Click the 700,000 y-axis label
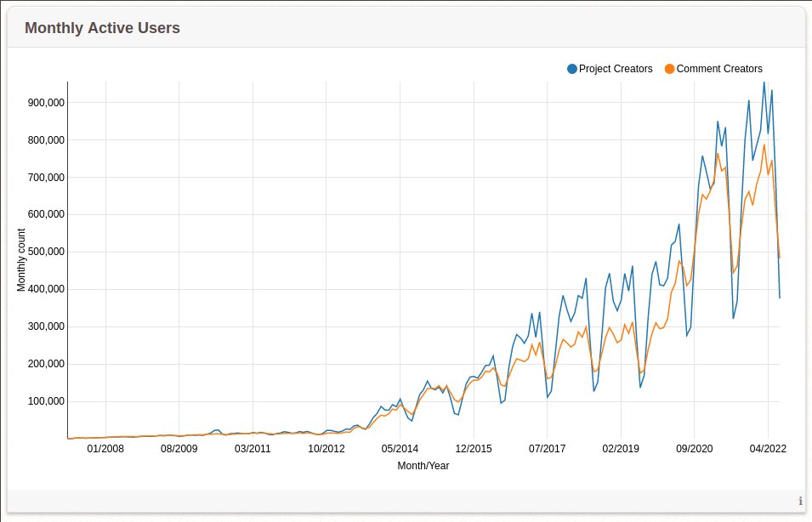Screen dimensions: 812x522 [46, 178]
